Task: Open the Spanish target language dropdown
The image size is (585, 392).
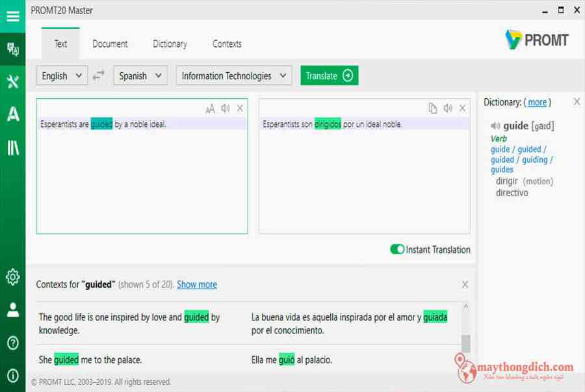Action: [140, 75]
